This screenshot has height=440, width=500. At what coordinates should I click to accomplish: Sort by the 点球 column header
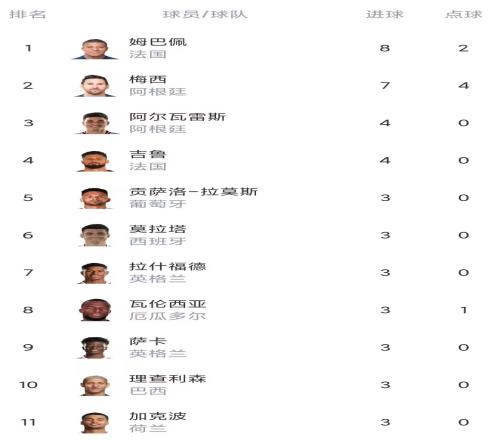click(x=464, y=14)
